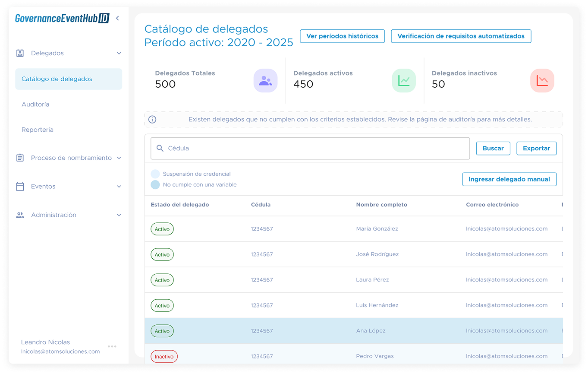Click the Administración people icon
Screen dimensions: 588x374
pyautogui.click(x=20, y=215)
